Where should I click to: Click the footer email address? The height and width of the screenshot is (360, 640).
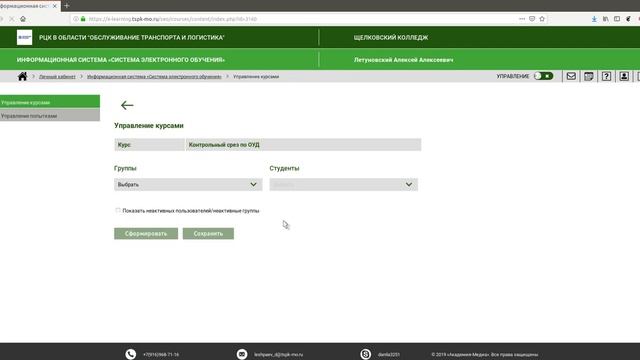[278, 354]
